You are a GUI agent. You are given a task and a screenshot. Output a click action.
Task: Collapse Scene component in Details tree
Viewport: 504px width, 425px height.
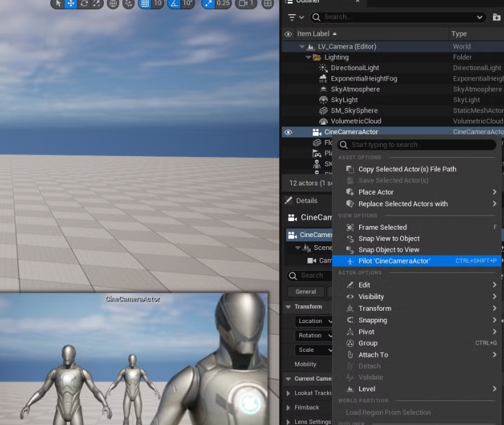pos(298,248)
